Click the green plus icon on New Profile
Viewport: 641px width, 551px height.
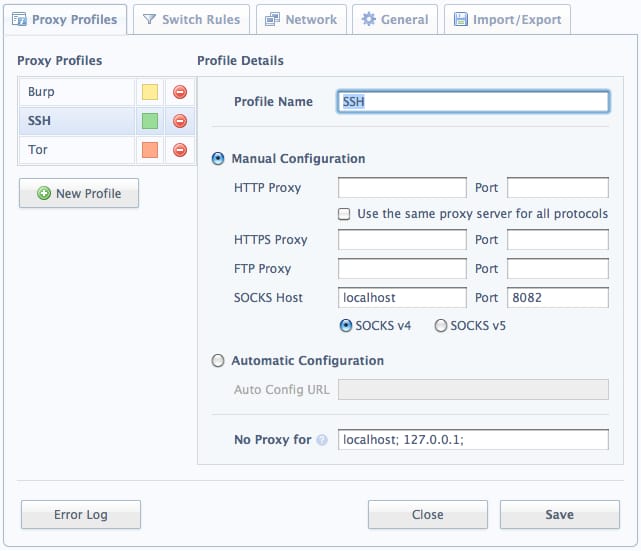(x=44, y=193)
